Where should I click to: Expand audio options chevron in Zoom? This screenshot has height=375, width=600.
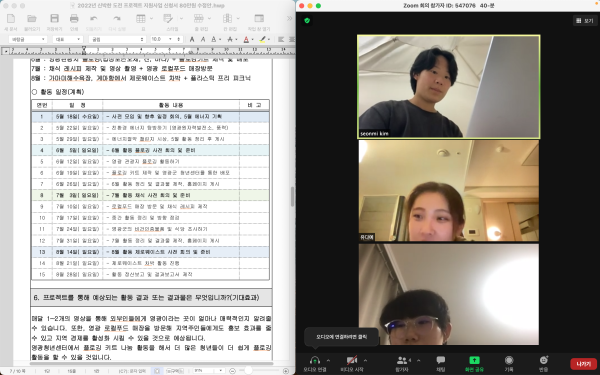click(328, 360)
